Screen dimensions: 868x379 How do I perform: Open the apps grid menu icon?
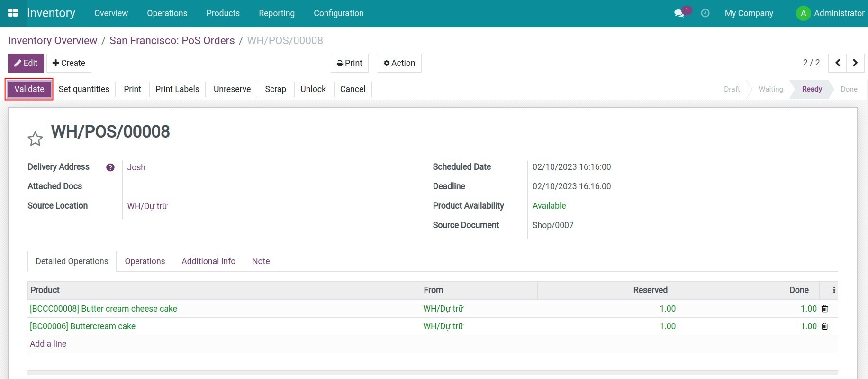point(13,13)
